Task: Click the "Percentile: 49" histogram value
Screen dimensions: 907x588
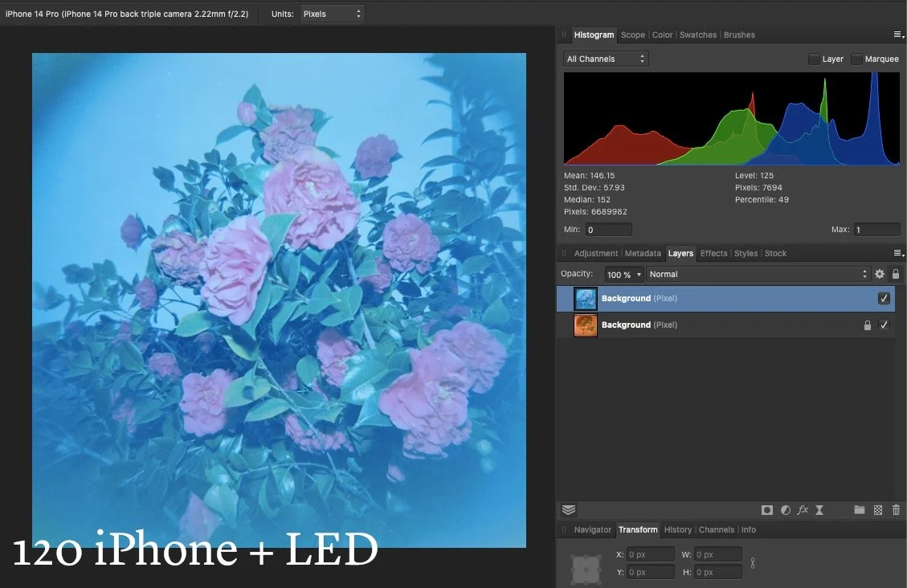Action: pos(762,199)
